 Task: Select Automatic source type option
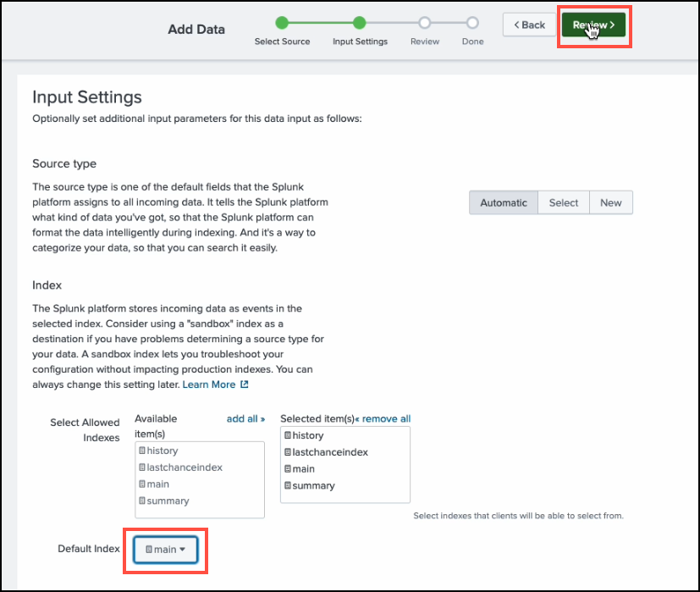click(503, 202)
